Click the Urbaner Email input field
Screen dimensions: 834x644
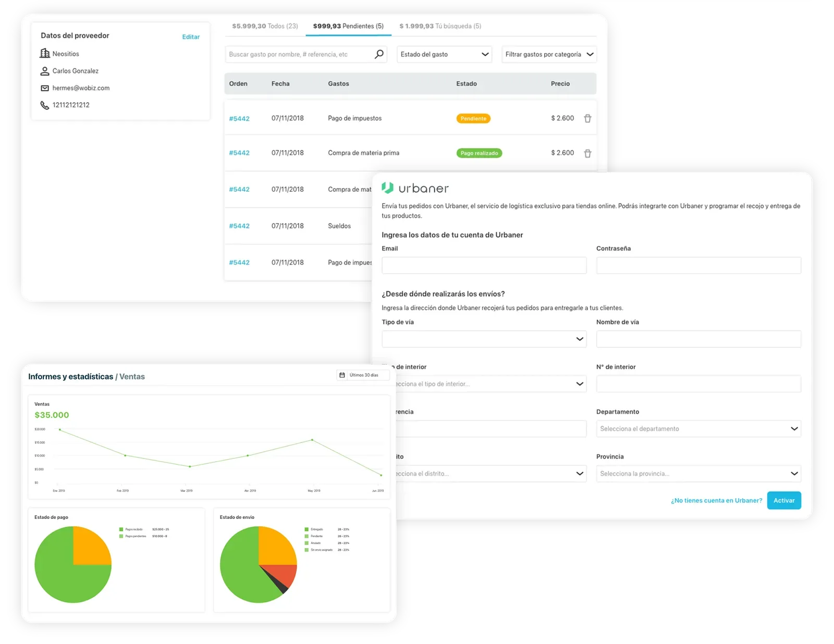[x=484, y=265]
